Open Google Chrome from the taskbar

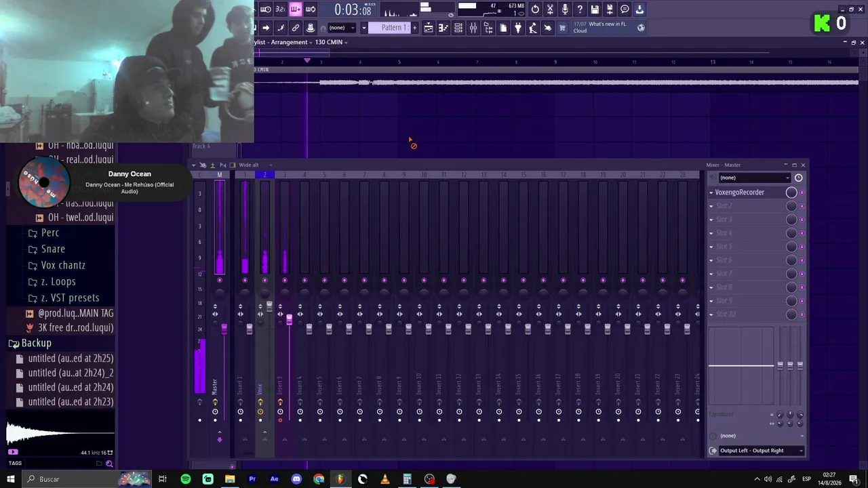tap(319, 479)
